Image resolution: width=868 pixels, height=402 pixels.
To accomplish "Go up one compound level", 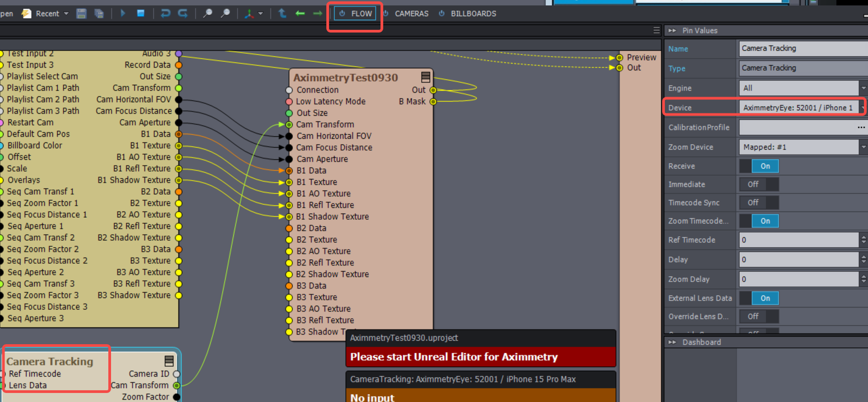I will coord(283,14).
